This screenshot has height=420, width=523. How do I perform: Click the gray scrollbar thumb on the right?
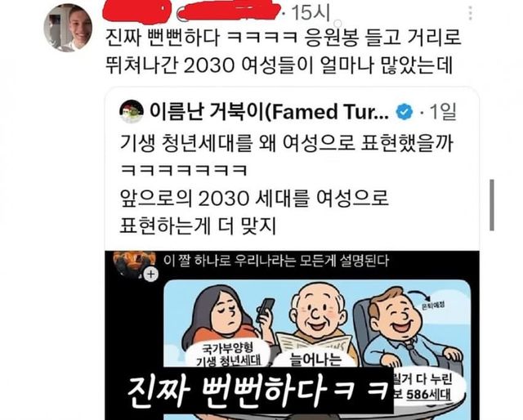(x=492, y=205)
